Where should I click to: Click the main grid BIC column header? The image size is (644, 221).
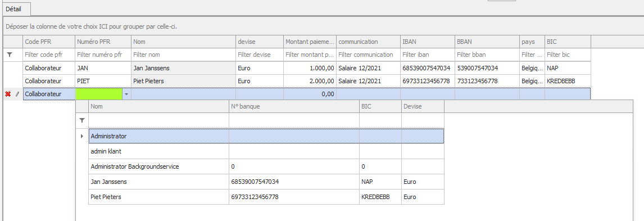tap(568, 42)
